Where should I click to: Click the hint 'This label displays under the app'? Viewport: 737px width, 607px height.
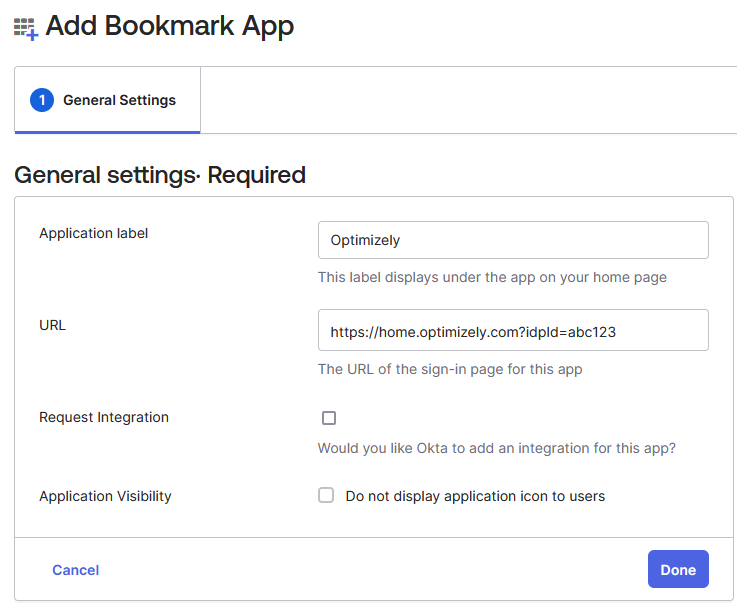coord(492,277)
